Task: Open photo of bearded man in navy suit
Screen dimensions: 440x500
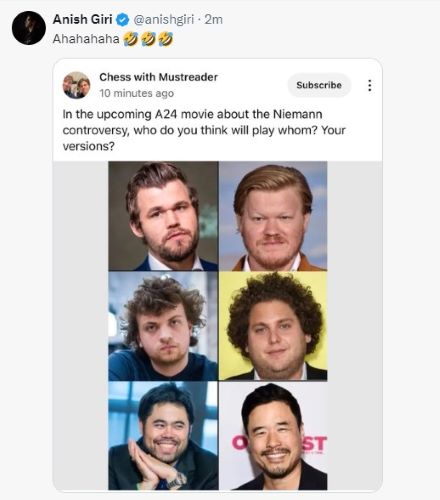Action: pyautogui.click(x=163, y=216)
